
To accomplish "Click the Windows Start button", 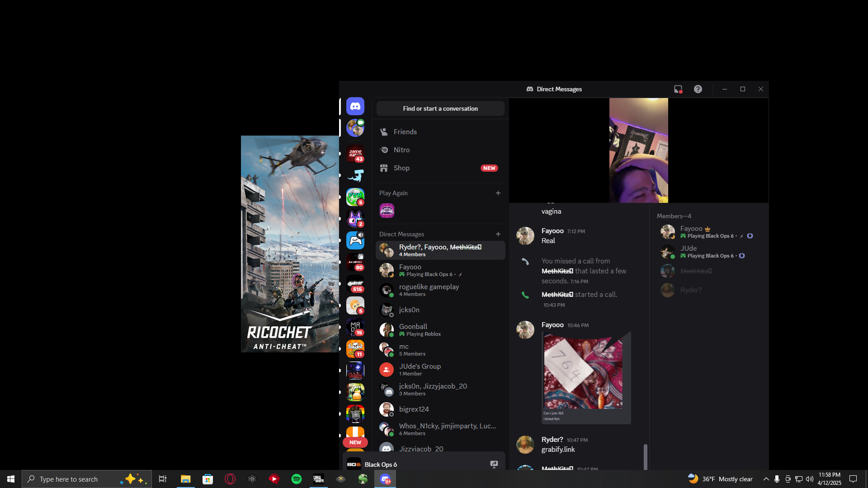I will point(11,479).
